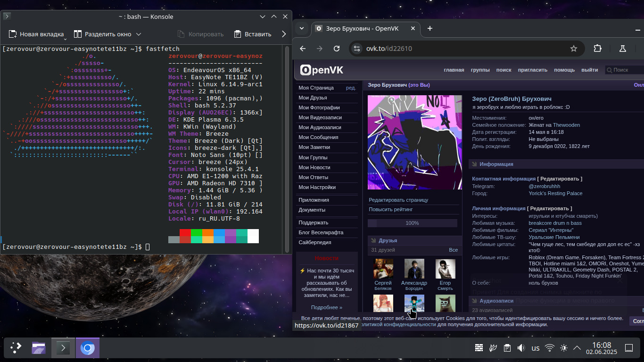Click the Вставить paste button in Konsole
The width and height of the screenshot is (644, 362).
(x=253, y=34)
